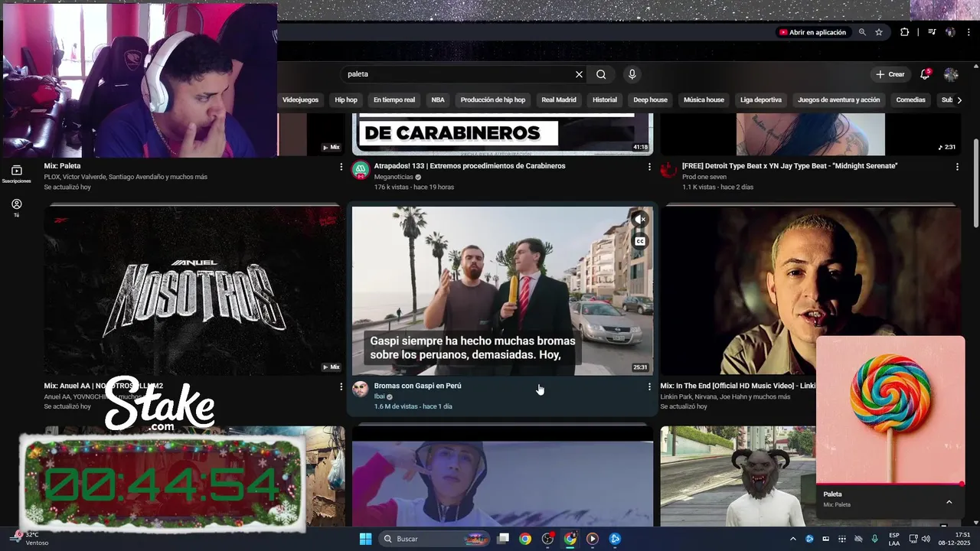
Task: Go to the Prod one seven channel name
Action: click(x=704, y=177)
